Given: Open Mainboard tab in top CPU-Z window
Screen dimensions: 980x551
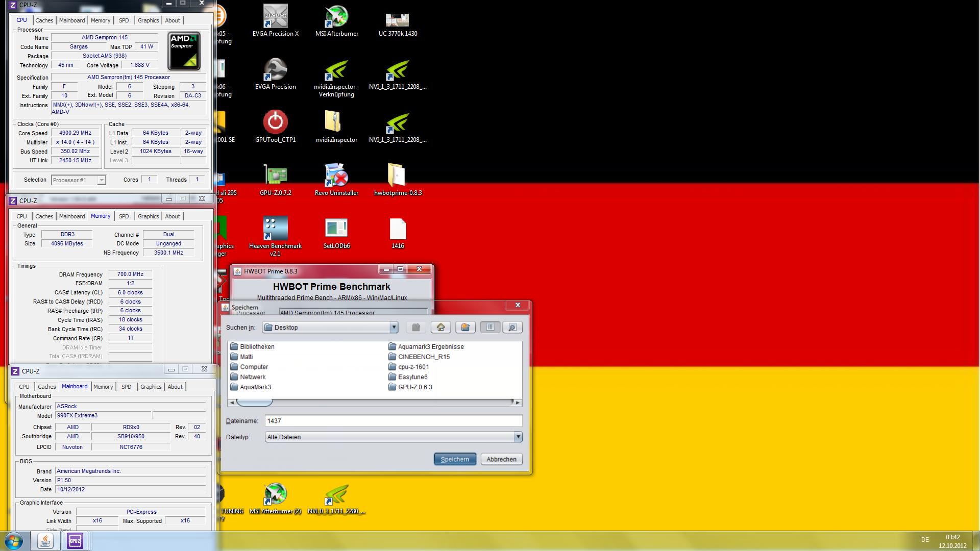Looking at the screenshot, I should point(72,20).
